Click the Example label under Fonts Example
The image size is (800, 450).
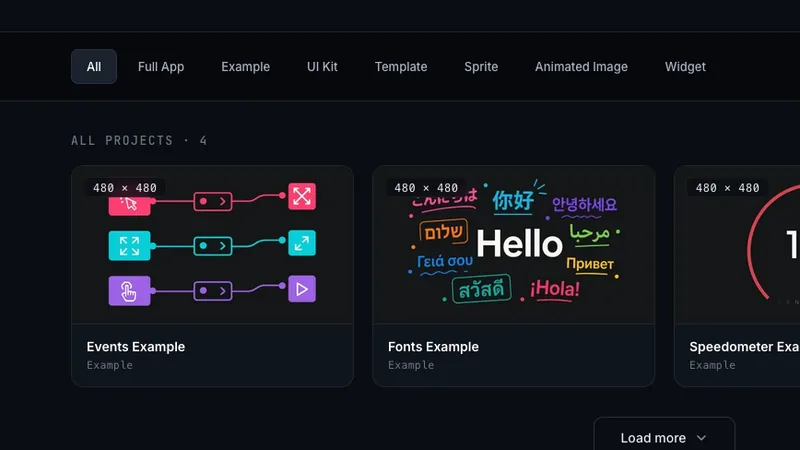point(411,365)
